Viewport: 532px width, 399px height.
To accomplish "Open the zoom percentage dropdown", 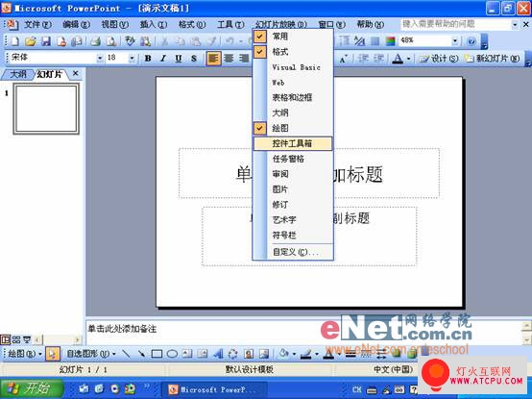I will (x=455, y=41).
